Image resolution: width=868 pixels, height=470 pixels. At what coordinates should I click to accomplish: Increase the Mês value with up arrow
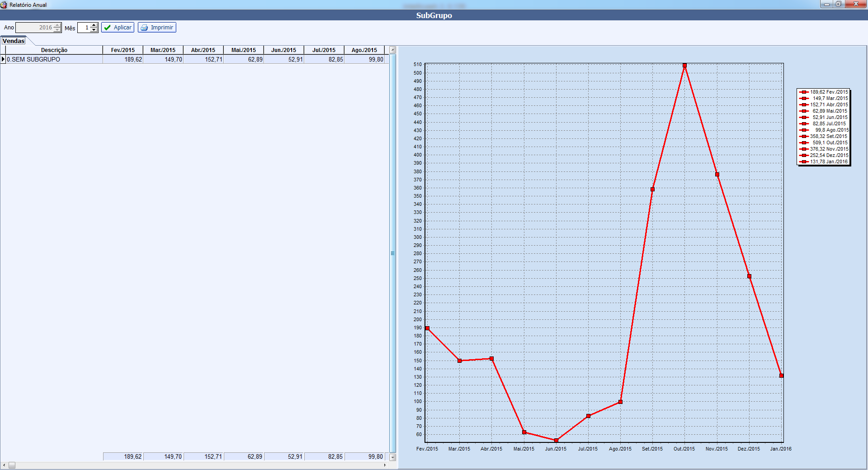94,25
